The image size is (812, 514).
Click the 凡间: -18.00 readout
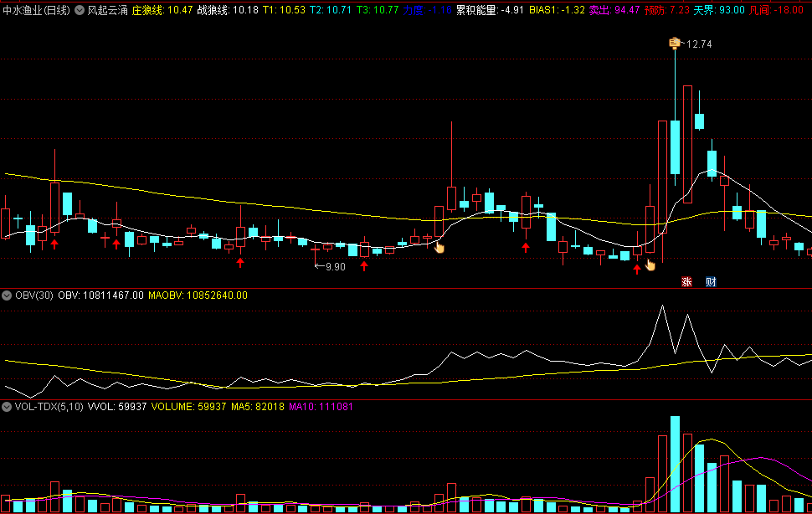(776, 10)
